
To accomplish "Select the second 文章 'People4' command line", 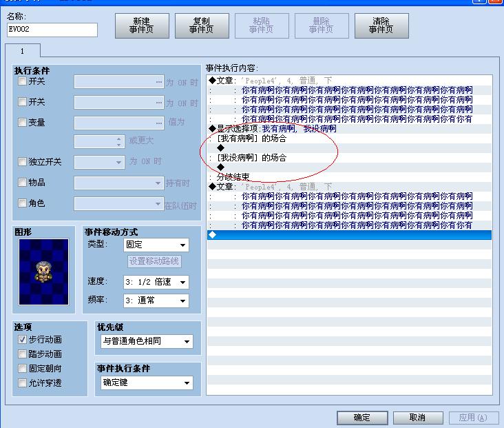I will click(x=349, y=187).
